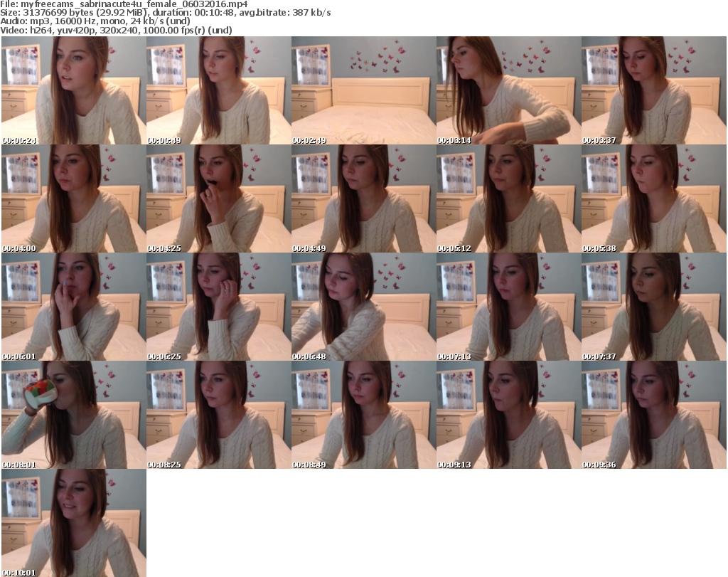Click the Video h264 info line
728x577 pixels.
pos(116,31)
